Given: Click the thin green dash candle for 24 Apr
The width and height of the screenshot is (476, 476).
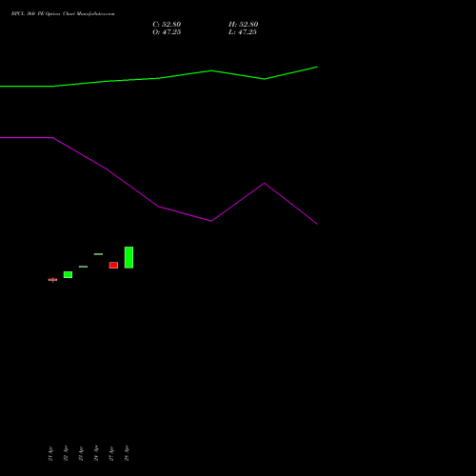Looking at the screenshot, I should [98, 254].
